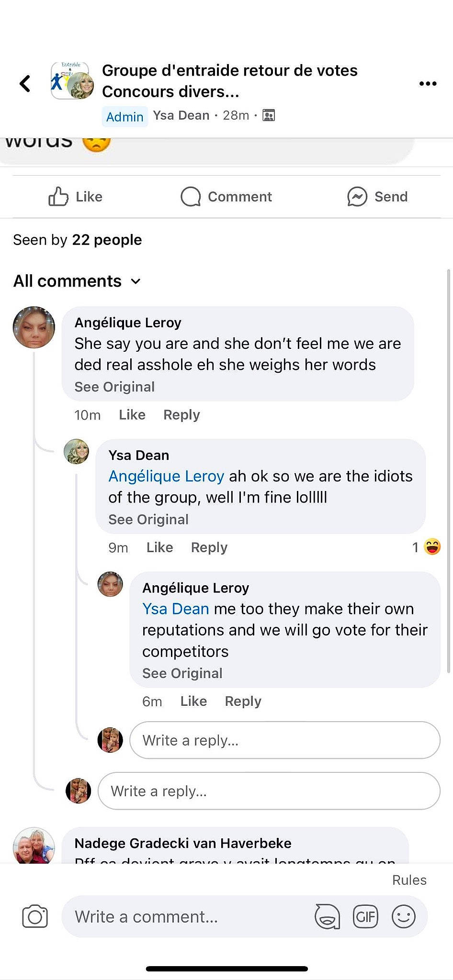Show original text of Angélique Leroy's first comment

pyautogui.click(x=114, y=387)
